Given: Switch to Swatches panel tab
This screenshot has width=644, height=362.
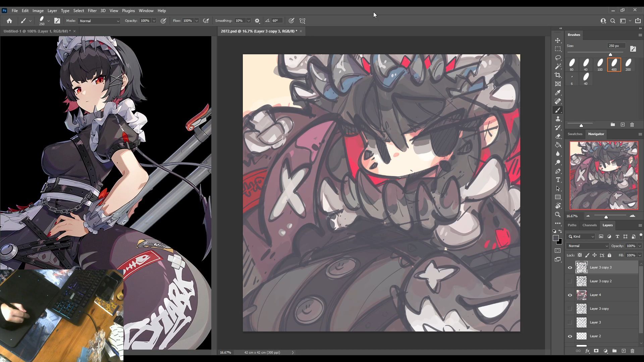Looking at the screenshot, I should (x=575, y=134).
